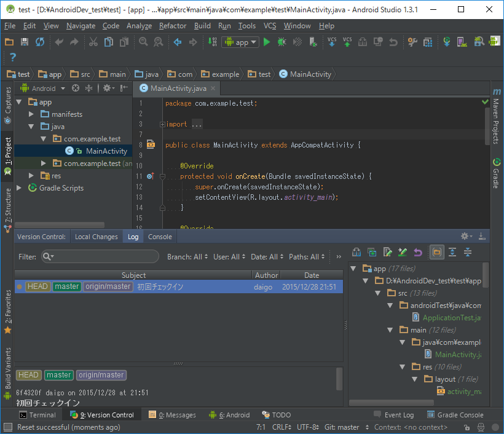This screenshot has height=434, width=504.
Task: Open the VCS menu
Action: click(270, 26)
